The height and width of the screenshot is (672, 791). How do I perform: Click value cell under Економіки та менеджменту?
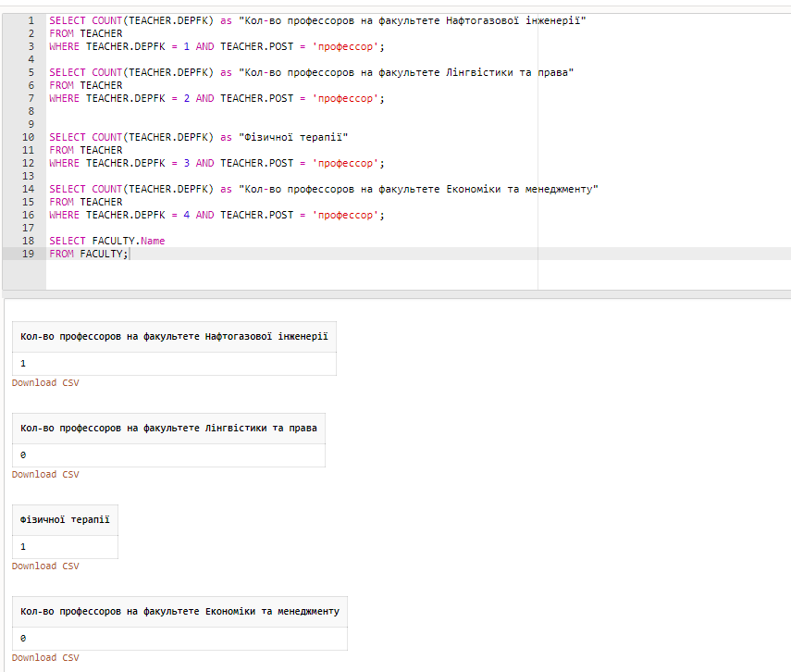[x=179, y=639]
